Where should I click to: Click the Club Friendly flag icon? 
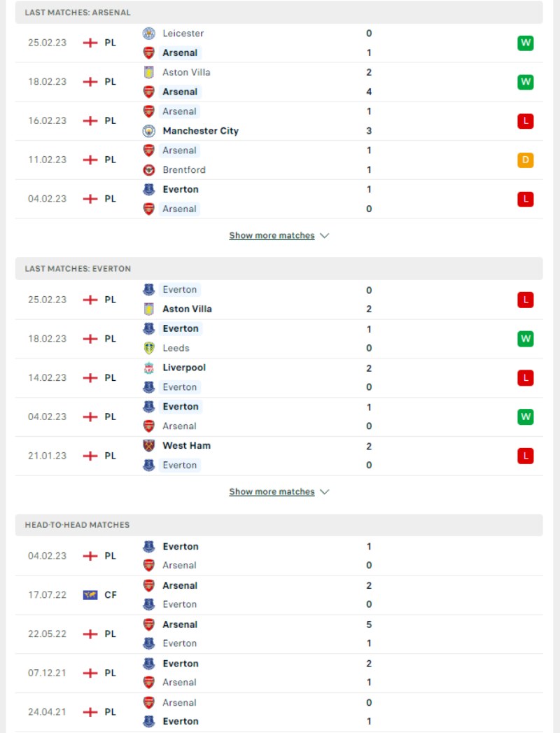tap(90, 594)
